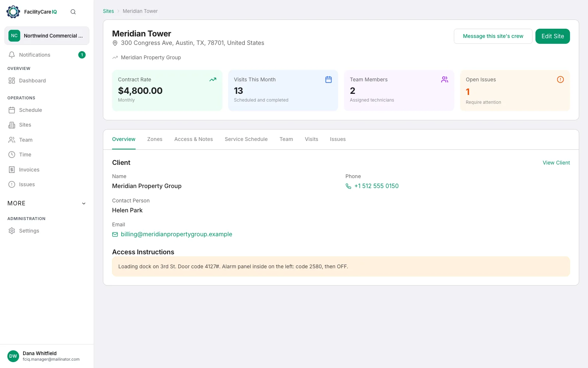The height and width of the screenshot is (368, 588).
Task: Click the search magnifier icon
Action: 73,12
